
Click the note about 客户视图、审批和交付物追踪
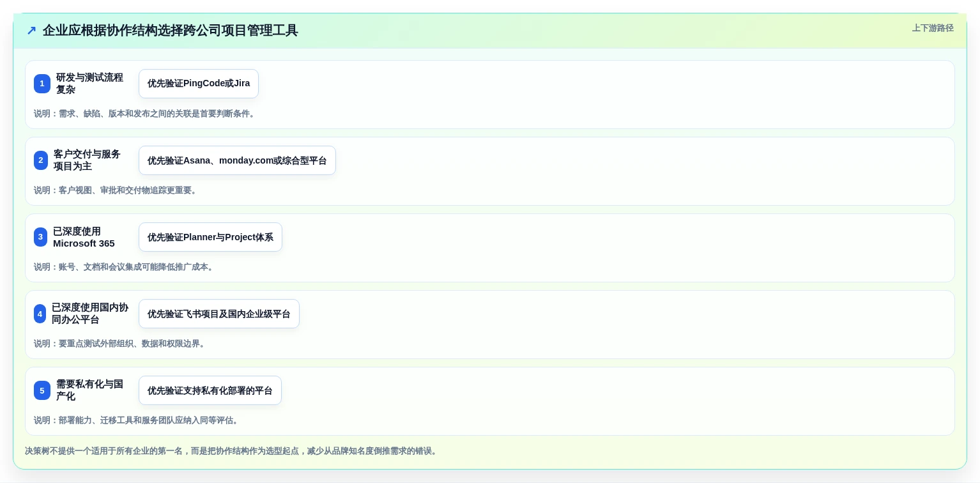click(x=117, y=190)
